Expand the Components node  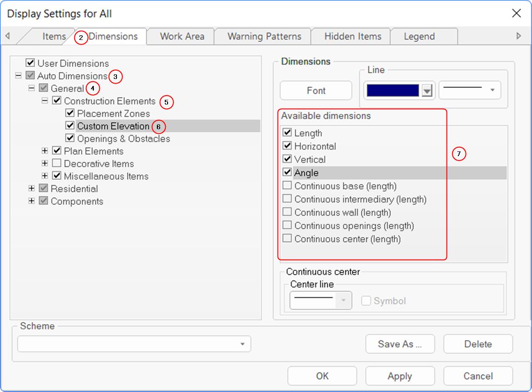tap(32, 201)
